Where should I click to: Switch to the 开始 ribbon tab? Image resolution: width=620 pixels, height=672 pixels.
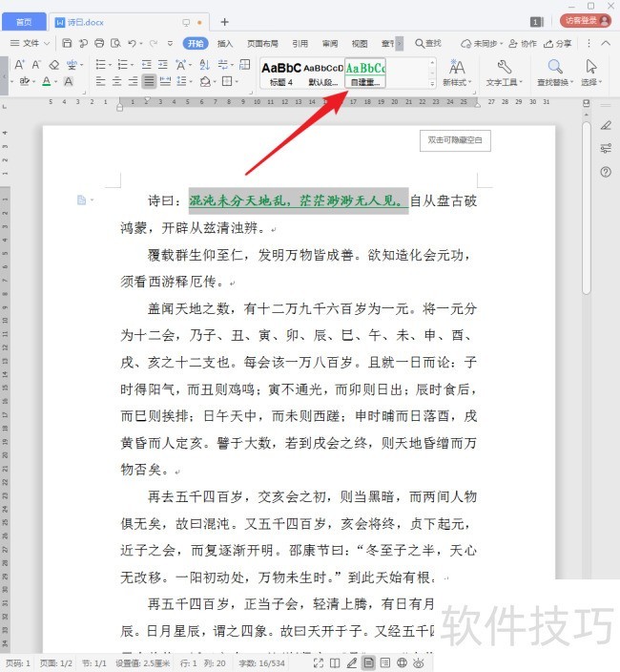[196, 43]
